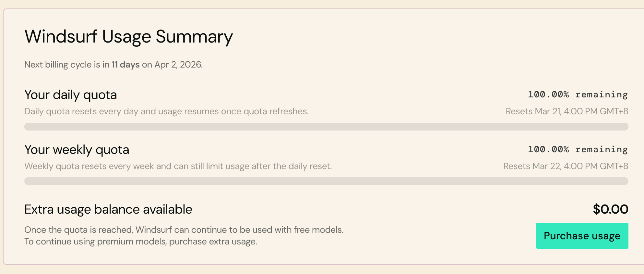The image size is (644, 274).
Task: Click the '11 days' billing cycle text
Action: click(125, 65)
